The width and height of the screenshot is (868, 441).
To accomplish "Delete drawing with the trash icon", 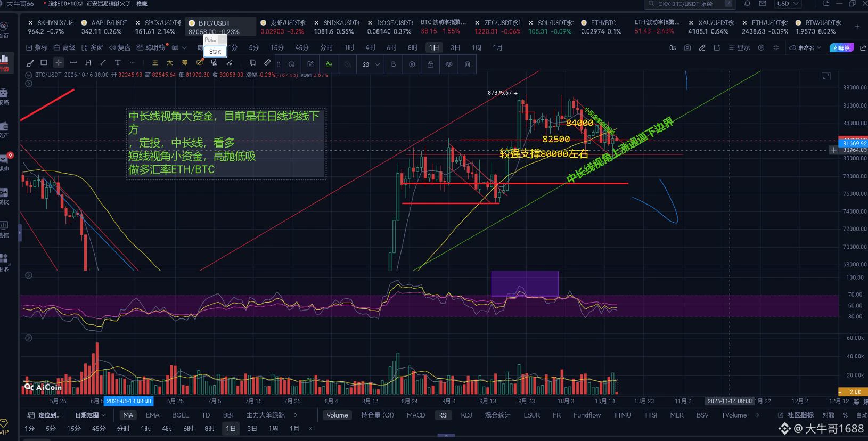I will (468, 64).
